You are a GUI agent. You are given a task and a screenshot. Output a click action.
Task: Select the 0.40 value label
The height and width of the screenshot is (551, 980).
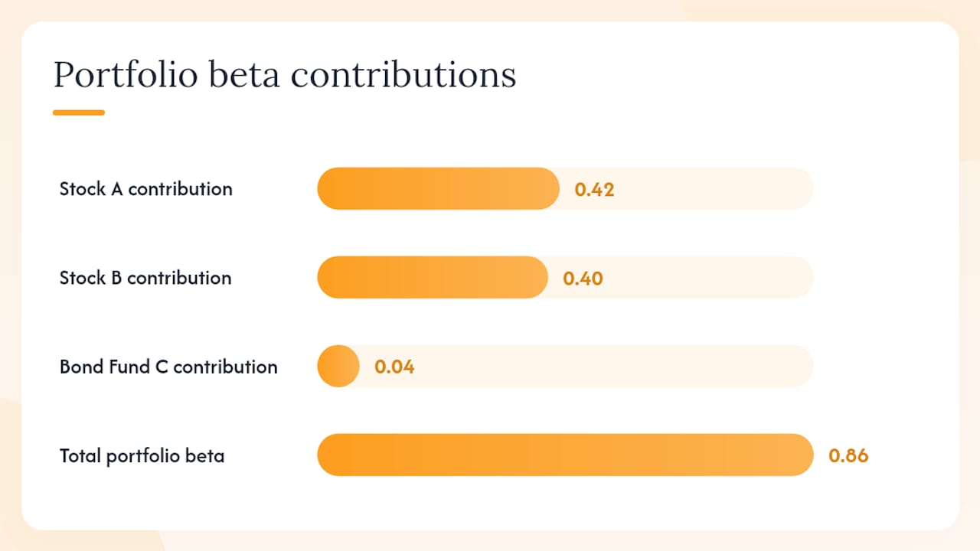coord(583,278)
